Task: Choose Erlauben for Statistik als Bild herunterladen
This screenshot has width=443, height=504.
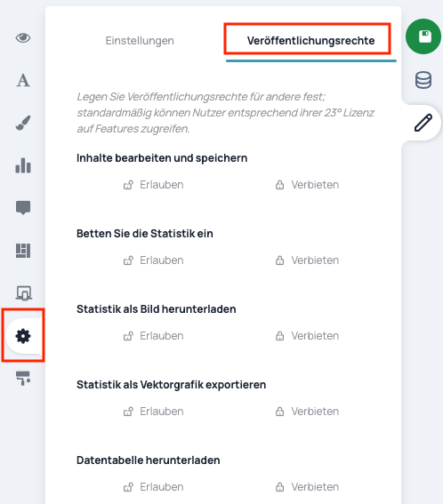Action: [x=154, y=336]
